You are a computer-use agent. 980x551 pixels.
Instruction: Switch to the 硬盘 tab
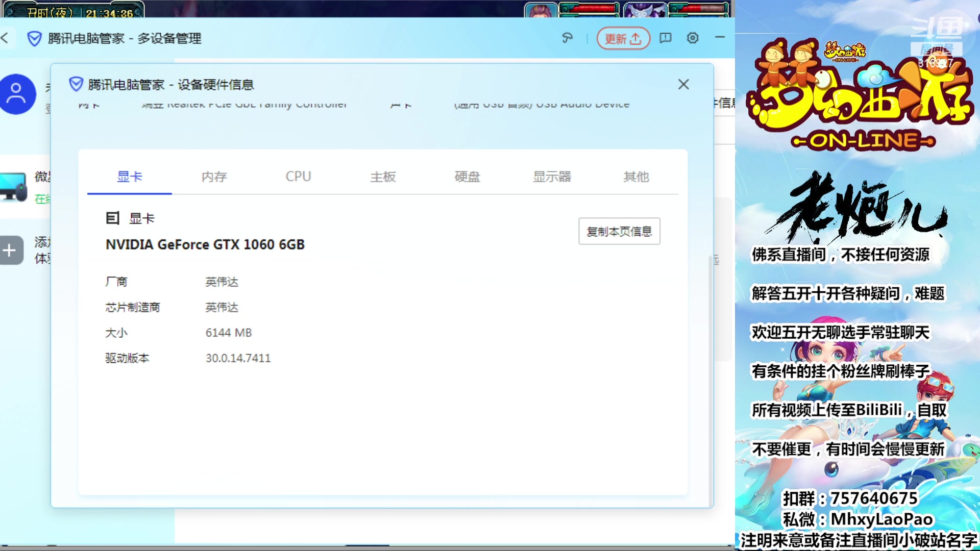coord(467,177)
